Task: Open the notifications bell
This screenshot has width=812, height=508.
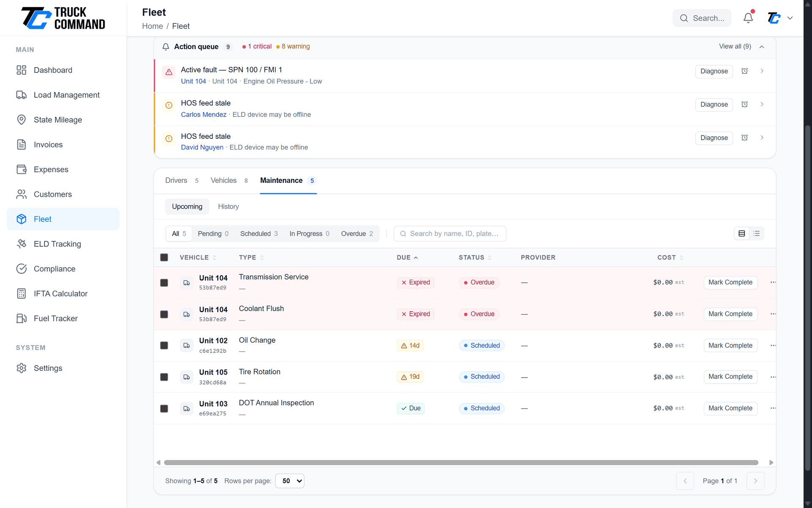Action: click(748, 18)
